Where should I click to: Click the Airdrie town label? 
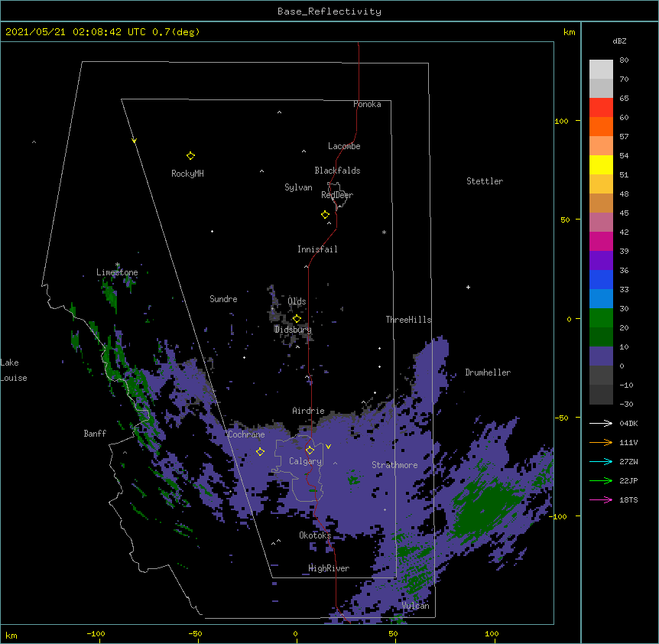tap(309, 411)
